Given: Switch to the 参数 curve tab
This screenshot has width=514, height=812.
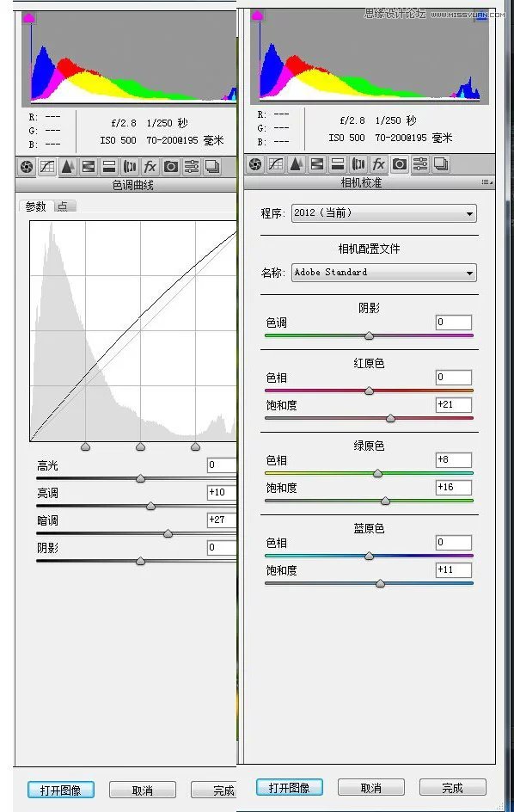Looking at the screenshot, I should [x=36, y=206].
